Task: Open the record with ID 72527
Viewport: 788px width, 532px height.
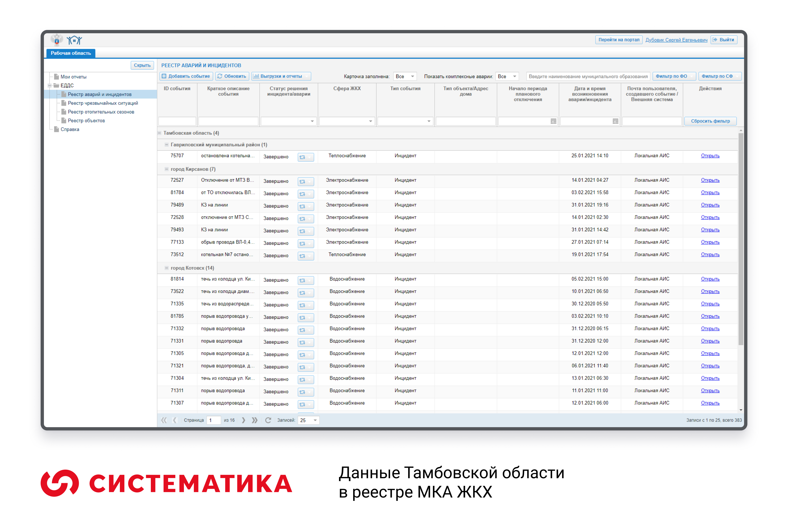Action: coord(710,180)
